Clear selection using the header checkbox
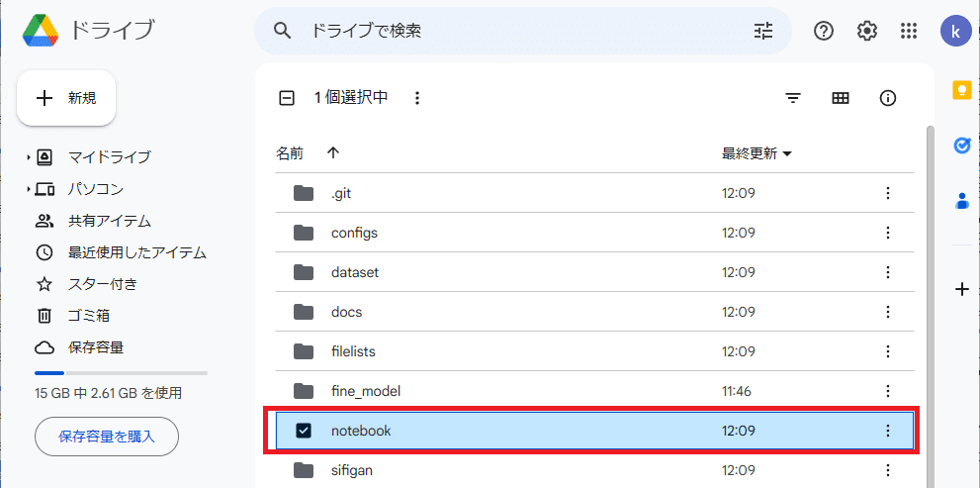This screenshot has width=980, height=488. [x=287, y=98]
